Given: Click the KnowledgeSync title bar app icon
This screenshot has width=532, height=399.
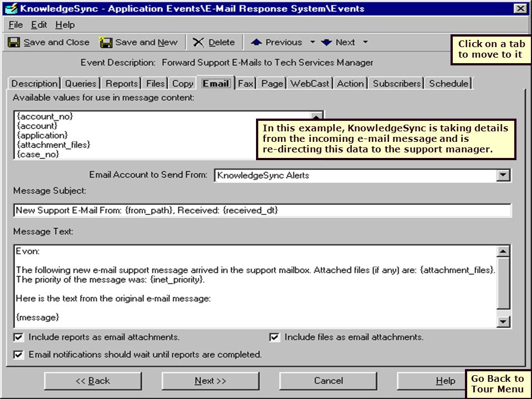Looking at the screenshot, I should [11, 8].
